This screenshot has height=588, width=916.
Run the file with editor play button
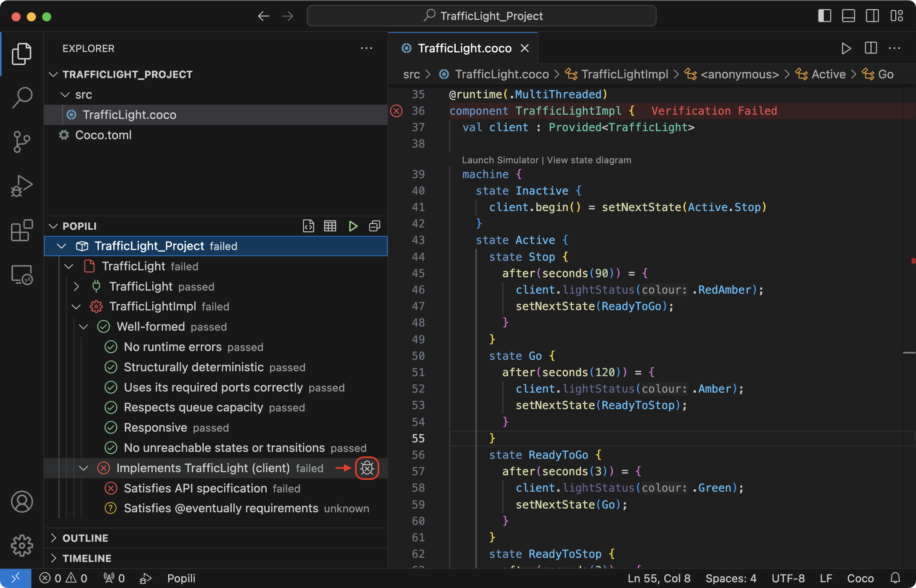(846, 49)
